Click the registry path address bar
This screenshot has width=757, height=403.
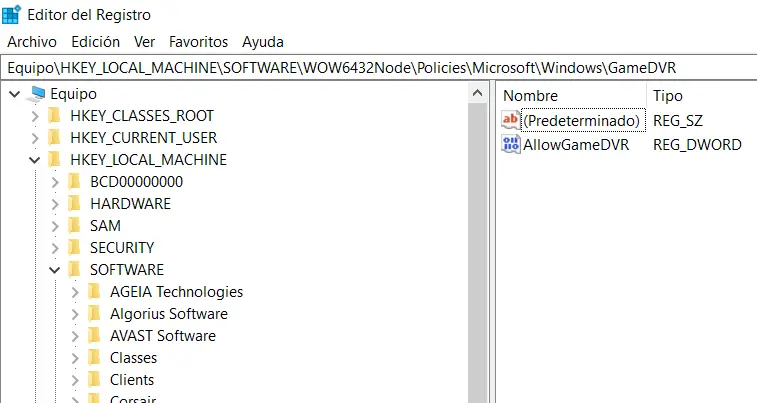pos(378,67)
